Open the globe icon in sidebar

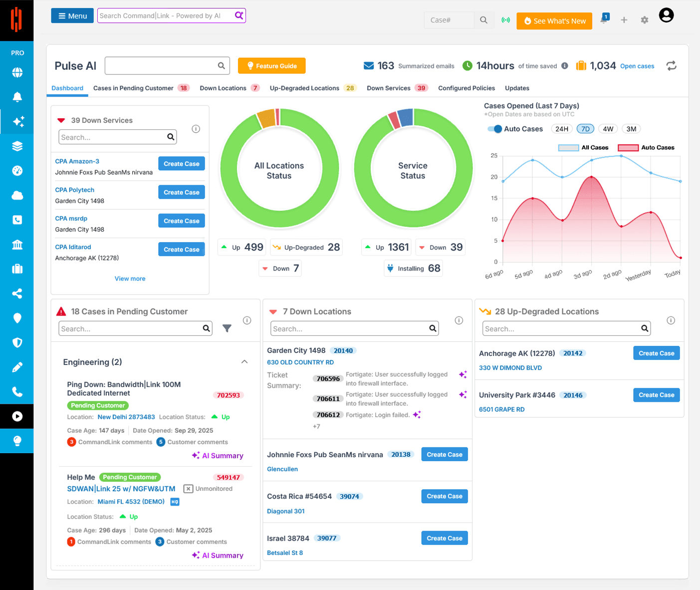[17, 72]
